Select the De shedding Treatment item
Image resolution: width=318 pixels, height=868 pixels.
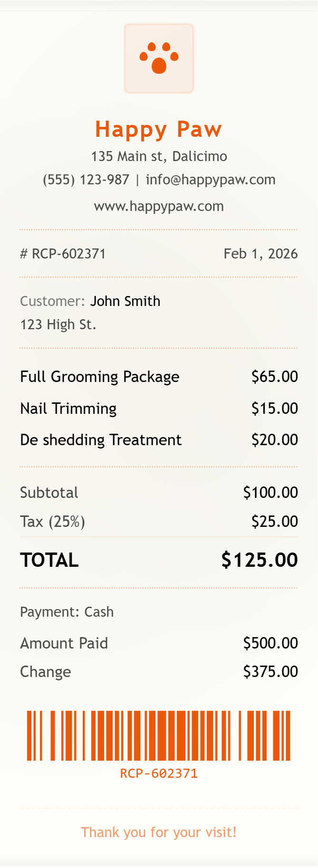pos(101,440)
